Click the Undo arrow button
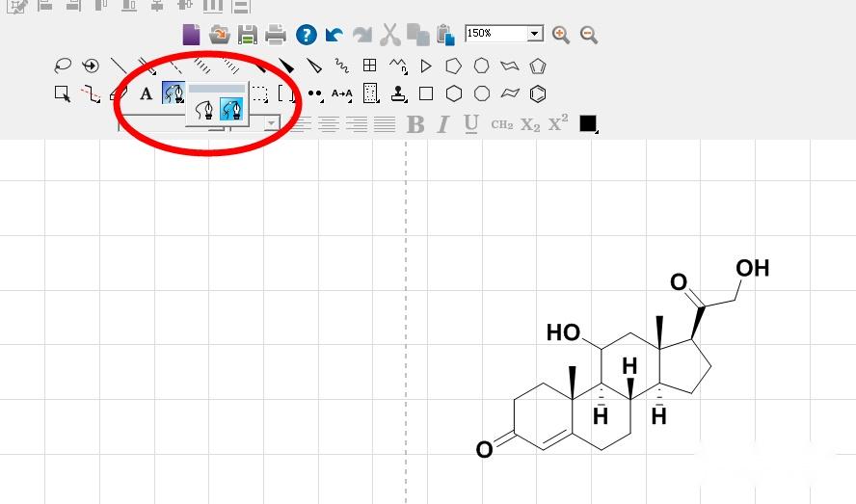This screenshot has height=504, width=856. tap(334, 35)
